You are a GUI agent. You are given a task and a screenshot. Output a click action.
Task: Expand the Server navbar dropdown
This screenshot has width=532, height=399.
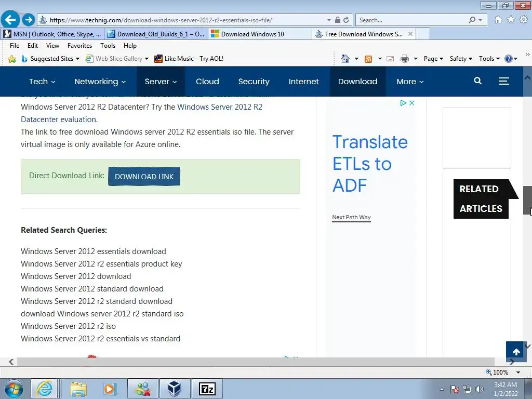click(x=161, y=82)
